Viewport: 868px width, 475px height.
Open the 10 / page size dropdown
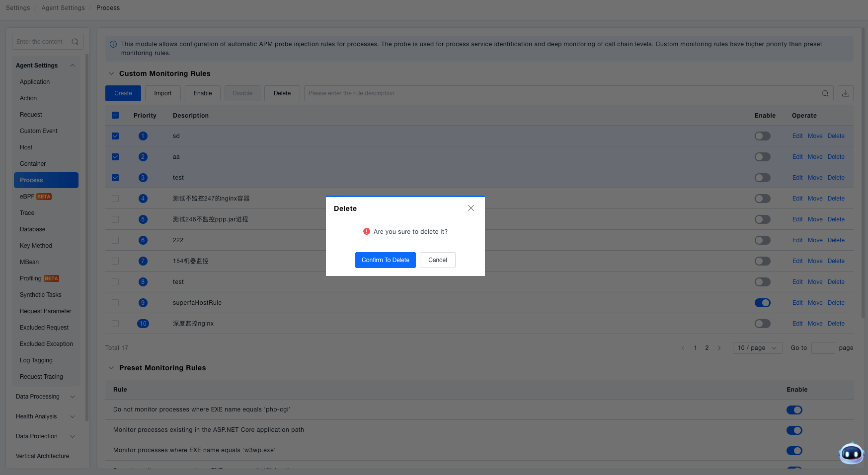(x=758, y=348)
